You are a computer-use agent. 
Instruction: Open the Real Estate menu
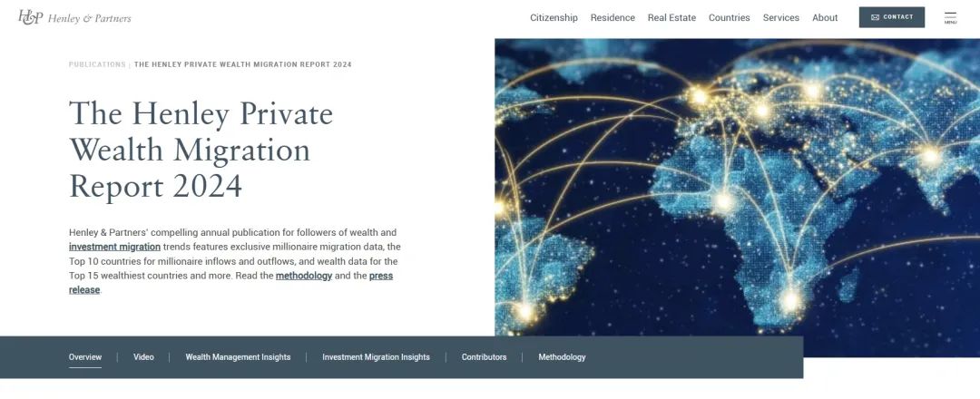click(671, 17)
